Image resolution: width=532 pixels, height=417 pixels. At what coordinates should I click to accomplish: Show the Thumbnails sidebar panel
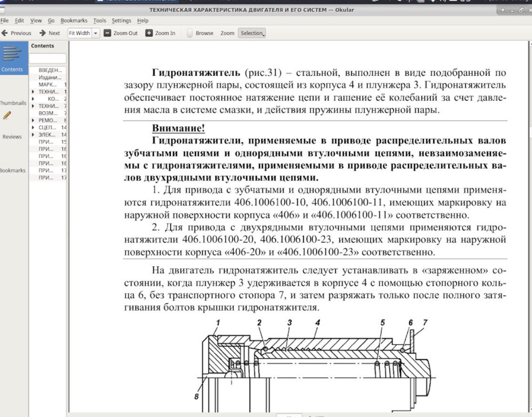point(12,103)
